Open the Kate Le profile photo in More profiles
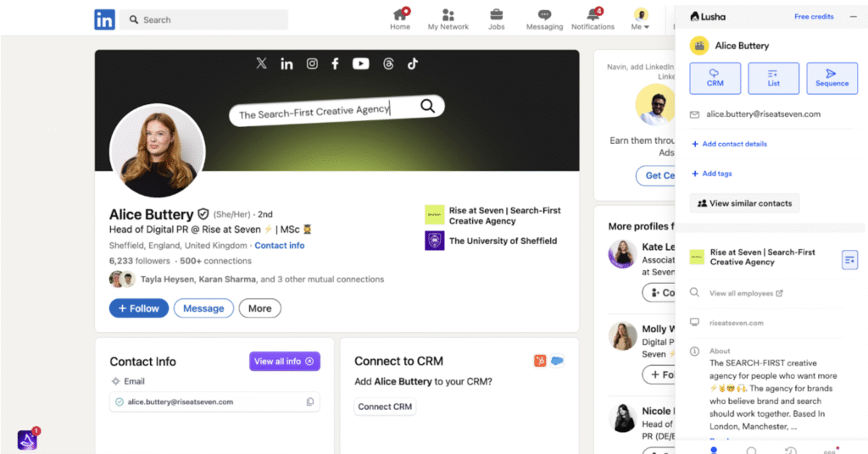This screenshot has height=454, width=868. [622, 254]
